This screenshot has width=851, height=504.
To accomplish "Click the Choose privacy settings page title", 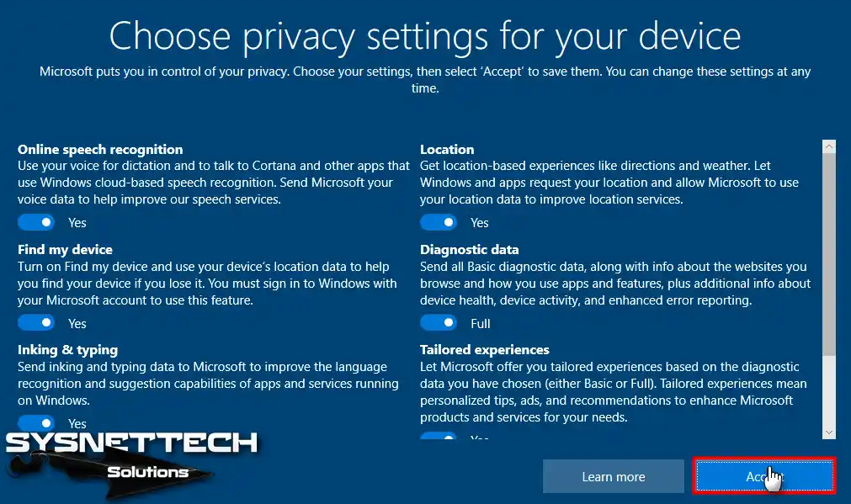I will click(425, 36).
